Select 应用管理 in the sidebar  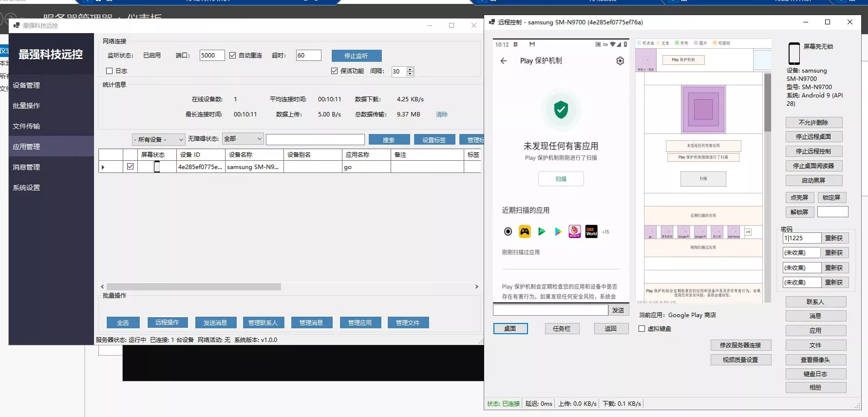pos(51,147)
